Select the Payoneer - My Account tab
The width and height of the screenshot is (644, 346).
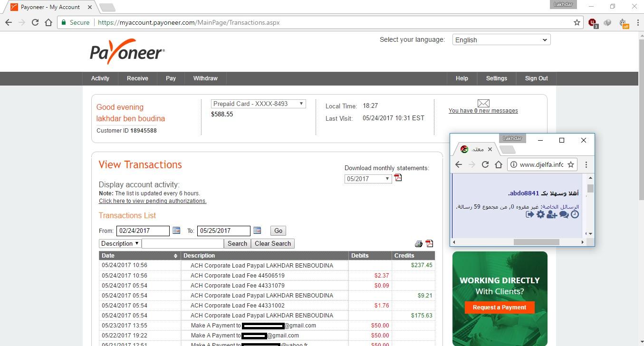[50, 7]
